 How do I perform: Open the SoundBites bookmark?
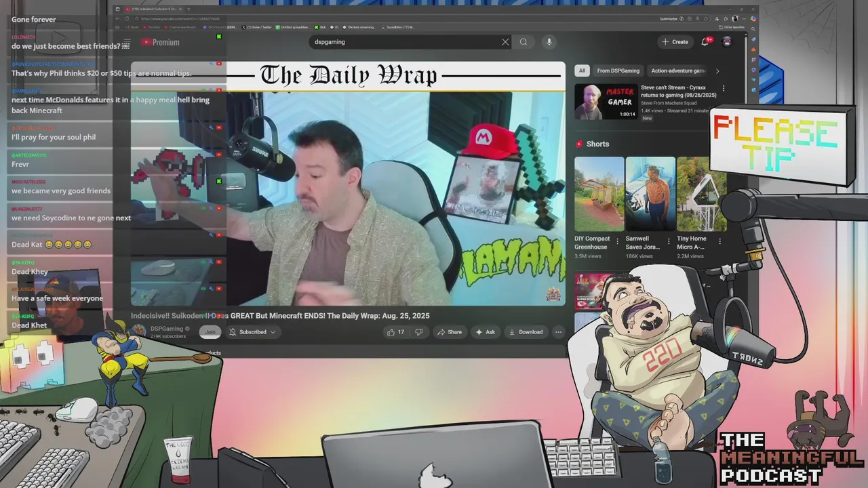click(397, 27)
